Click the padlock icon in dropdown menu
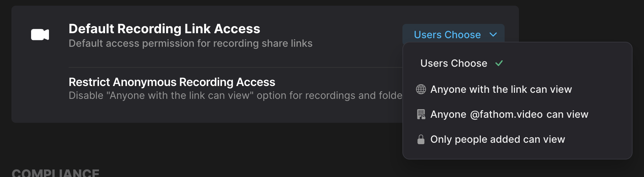 (421, 139)
